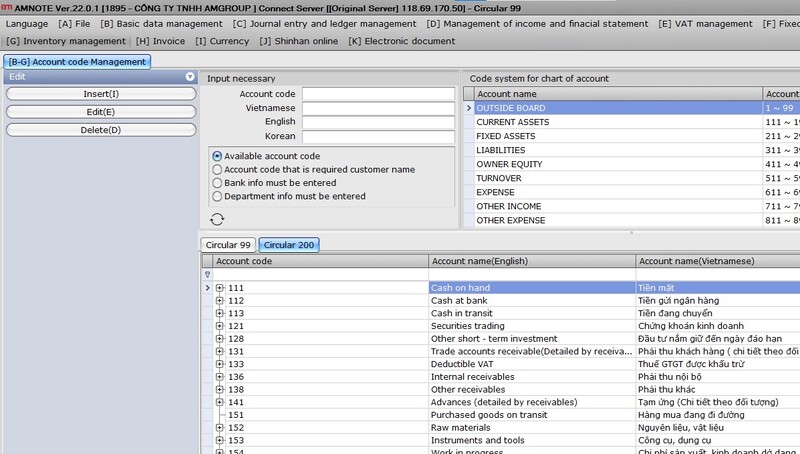The height and width of the screenshot is (454, 800).
Task: Expand account code 111 tree node
Action: (220, 288)
